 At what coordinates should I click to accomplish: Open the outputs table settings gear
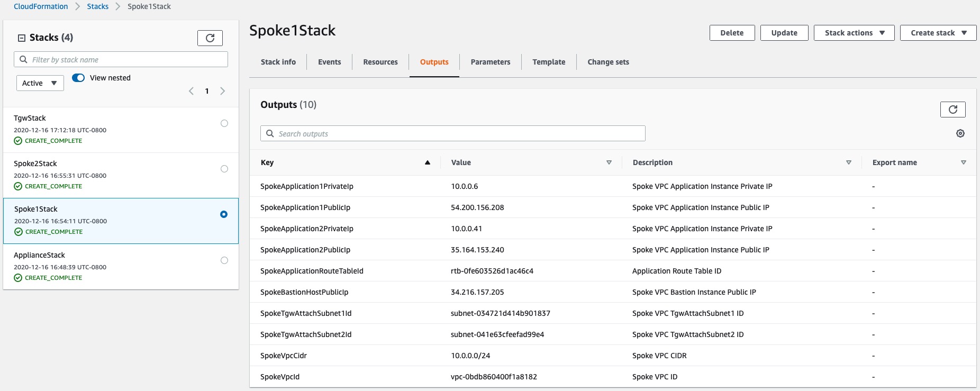960,133
